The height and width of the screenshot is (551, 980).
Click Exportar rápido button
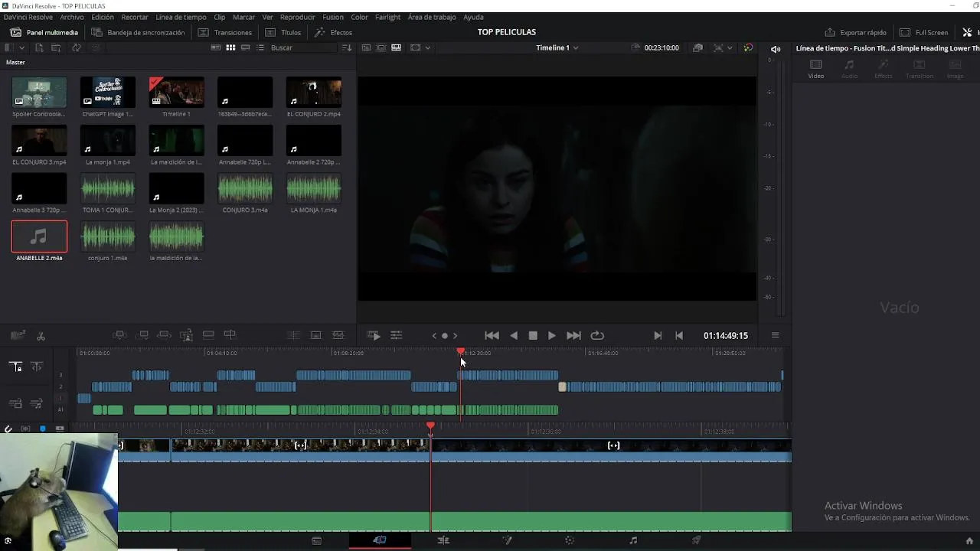click(x=855, y=32)
